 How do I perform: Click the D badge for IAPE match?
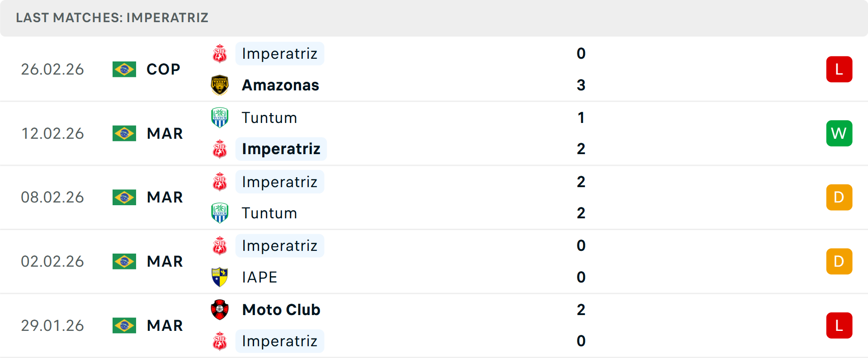pyautogui.click(x=839, y=261)
